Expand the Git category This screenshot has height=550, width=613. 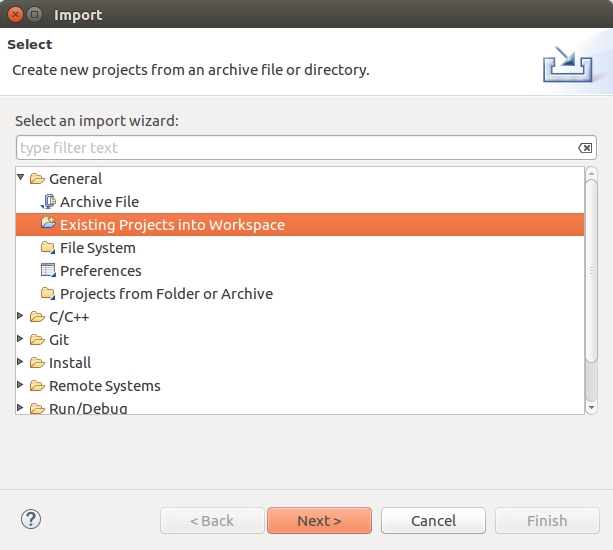point(21,340)
